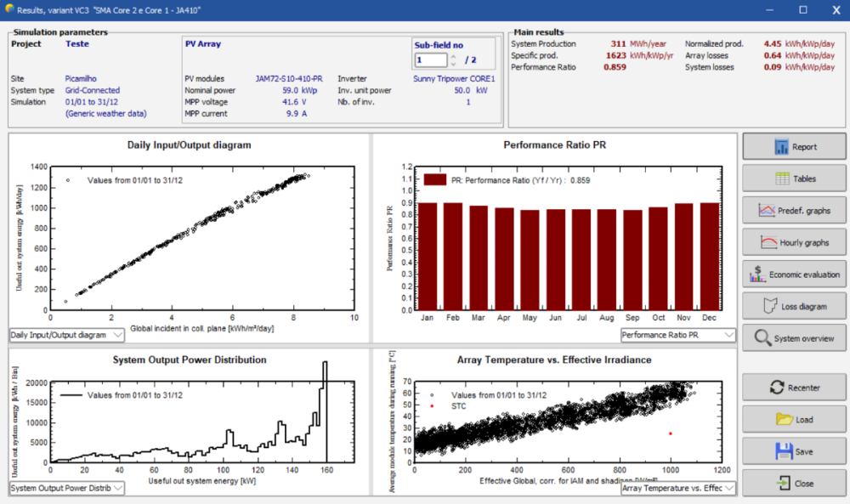Open Predef. graphs
The height and width of the screenshot is (504, 850).
click(794, 210)
